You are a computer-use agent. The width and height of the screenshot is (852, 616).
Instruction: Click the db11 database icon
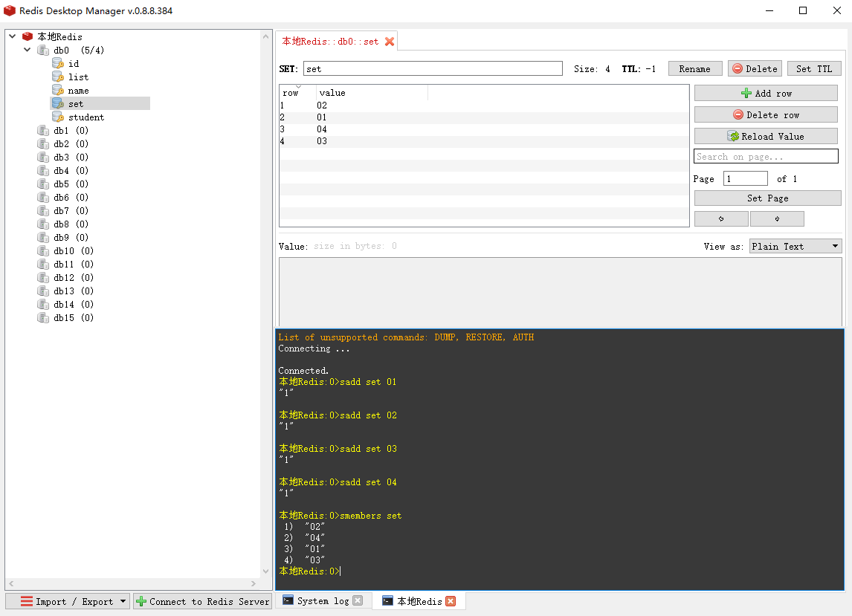click(43, 264)
